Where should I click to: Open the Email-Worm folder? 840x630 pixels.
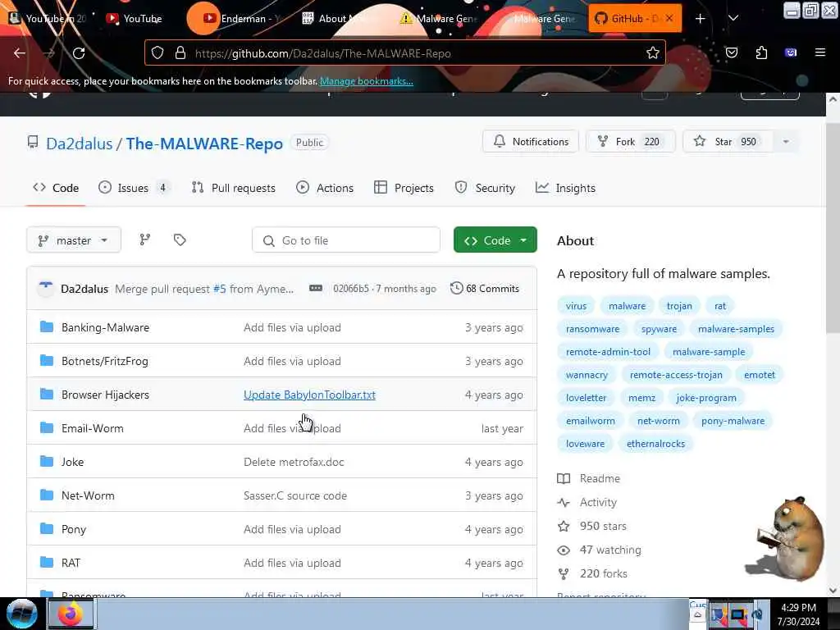click(x=92, y=428)
